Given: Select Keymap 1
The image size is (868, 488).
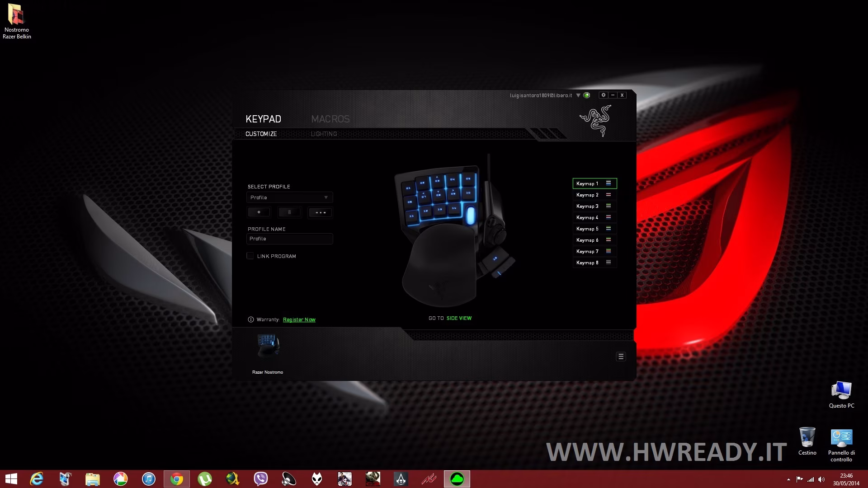Looking at the screenshot, I should tap(594, 183).
